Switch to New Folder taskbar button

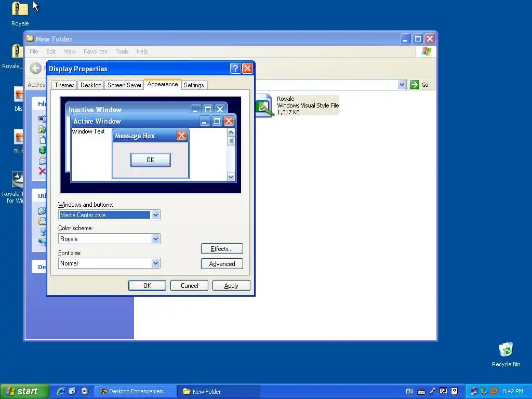(x=219, y=392)
